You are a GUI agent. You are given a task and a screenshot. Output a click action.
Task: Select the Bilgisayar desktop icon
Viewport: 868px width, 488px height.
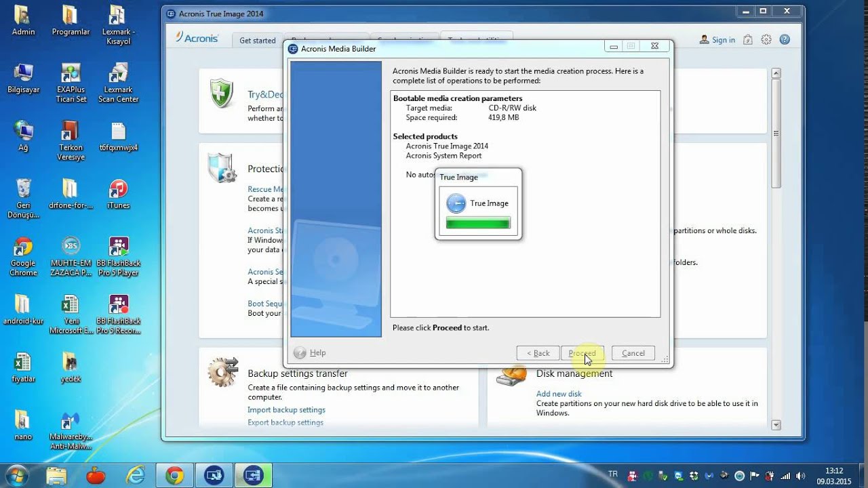[x=23, y=79]
